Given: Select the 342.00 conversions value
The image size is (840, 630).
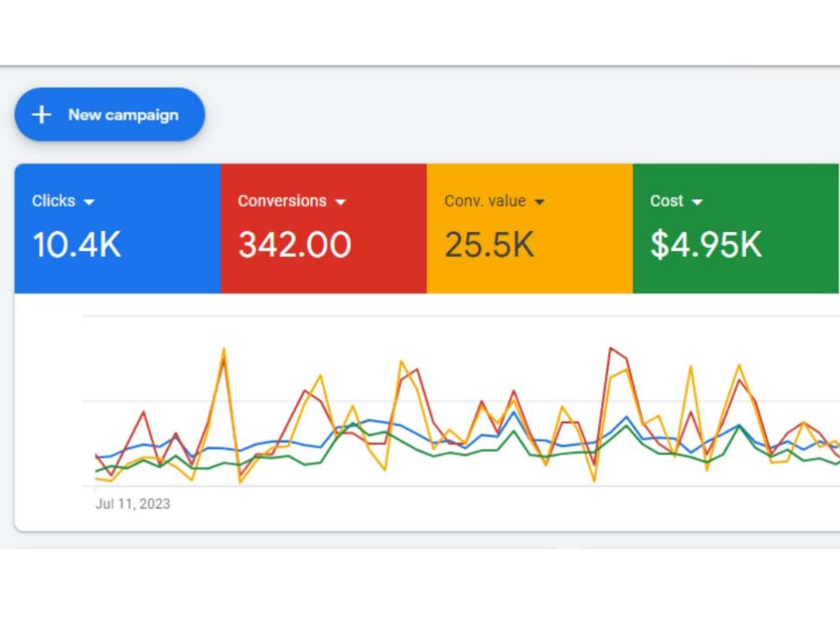Looking at the screenshot, I should (x=295, y=244).
